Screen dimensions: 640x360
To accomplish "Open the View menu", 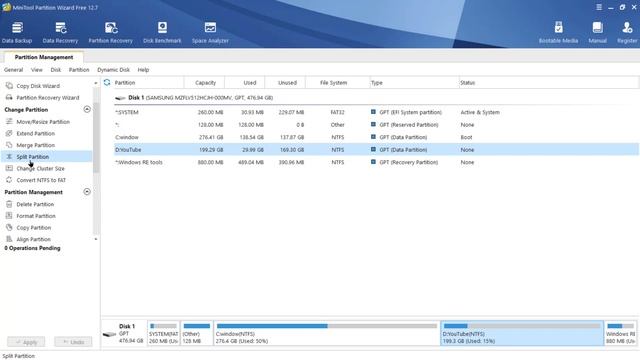I will click(x=37, y=70).
